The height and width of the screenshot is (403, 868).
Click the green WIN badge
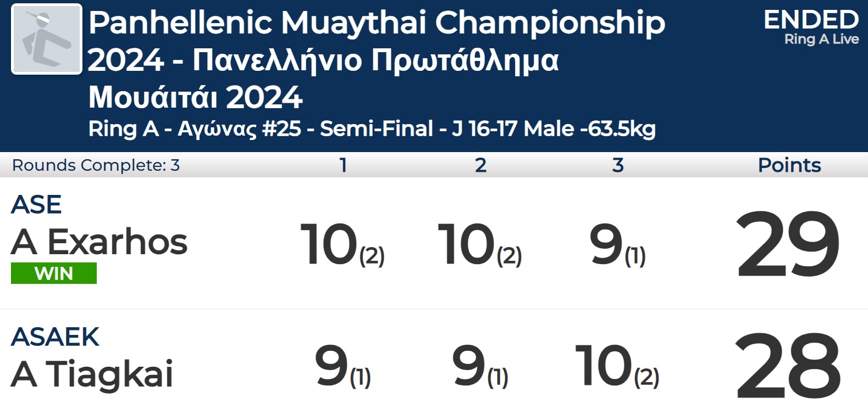click(x=54, y=273)
